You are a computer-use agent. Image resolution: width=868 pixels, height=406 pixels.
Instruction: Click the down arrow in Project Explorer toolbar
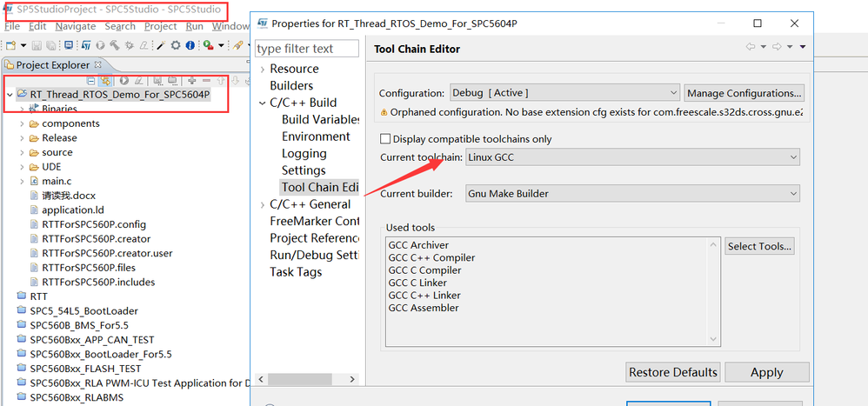[236, 81]
